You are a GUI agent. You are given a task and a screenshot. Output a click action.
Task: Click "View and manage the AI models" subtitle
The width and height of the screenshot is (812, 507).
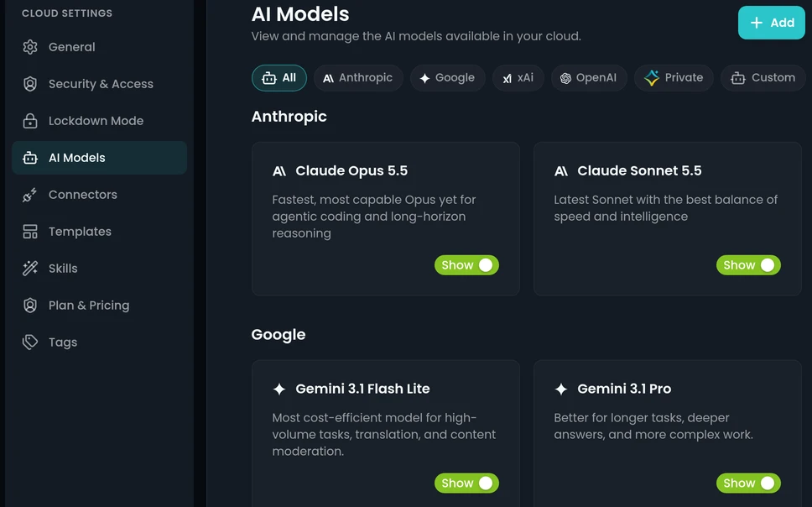416,36
